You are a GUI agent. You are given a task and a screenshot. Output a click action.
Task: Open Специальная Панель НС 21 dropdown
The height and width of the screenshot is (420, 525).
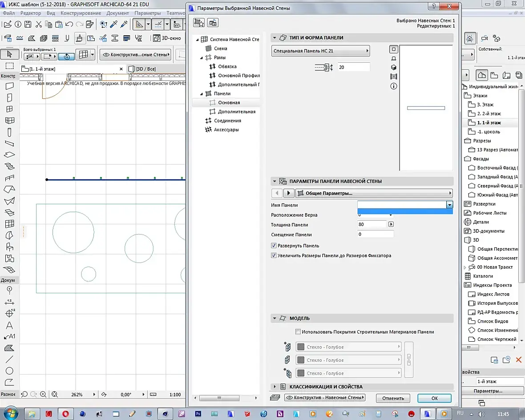320,51
